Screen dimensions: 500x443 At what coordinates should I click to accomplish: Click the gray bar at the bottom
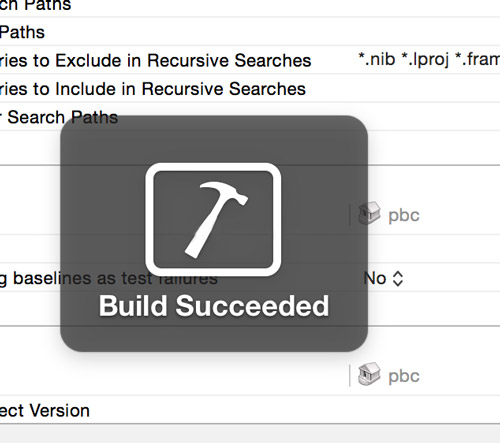click(x=250, y=434)
